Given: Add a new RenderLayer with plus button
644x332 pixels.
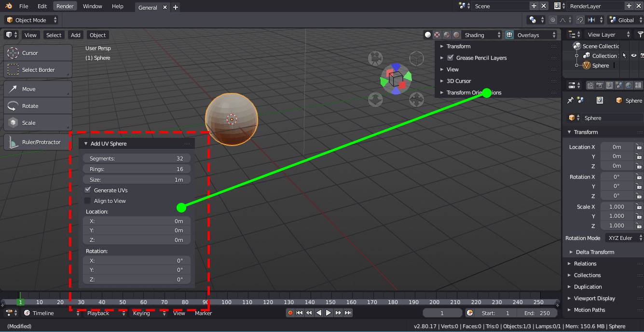Looking at the screenshot, I should (629, 6).
